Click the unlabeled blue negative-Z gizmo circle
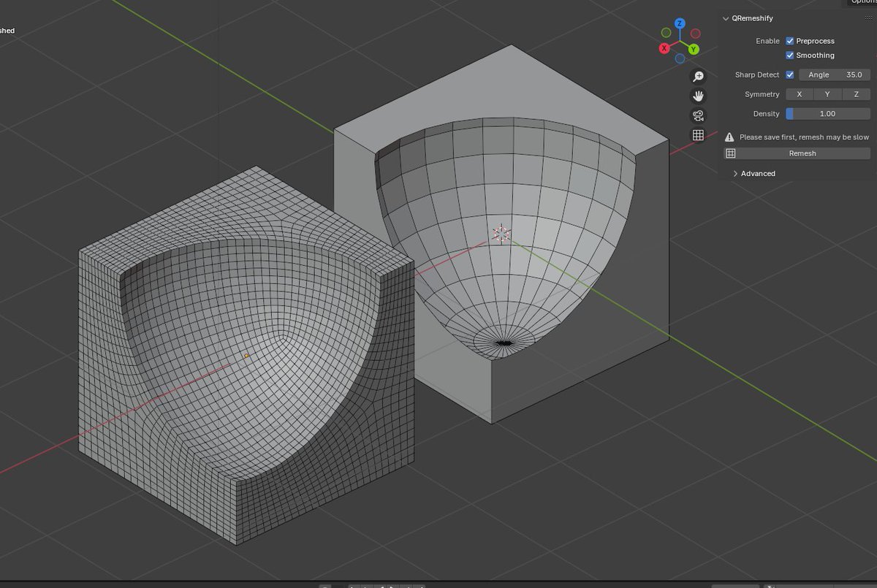Viewport: 877px width, 588px height. 680,58
